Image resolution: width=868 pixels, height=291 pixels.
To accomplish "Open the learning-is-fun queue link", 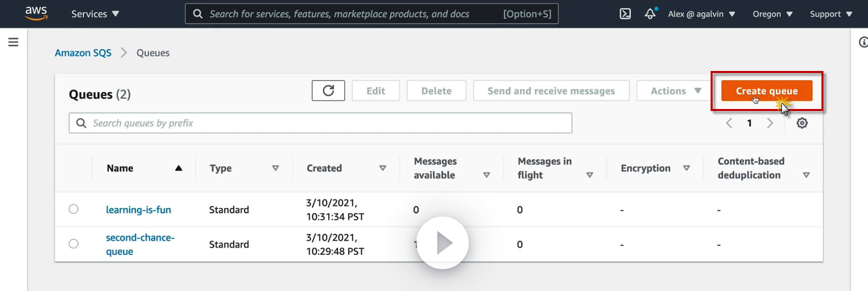I will click(x=138, y=210).
